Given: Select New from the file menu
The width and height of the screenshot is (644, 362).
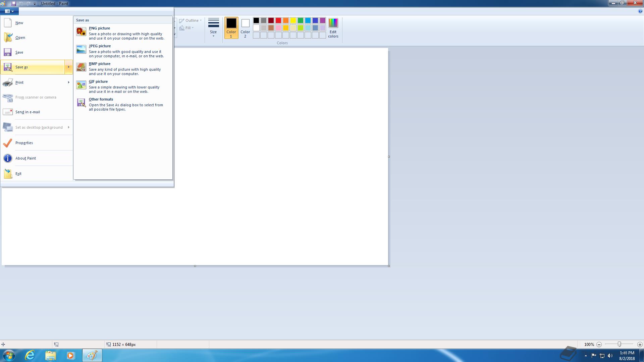Looking at the screenshot, I should tap(37, 23).
